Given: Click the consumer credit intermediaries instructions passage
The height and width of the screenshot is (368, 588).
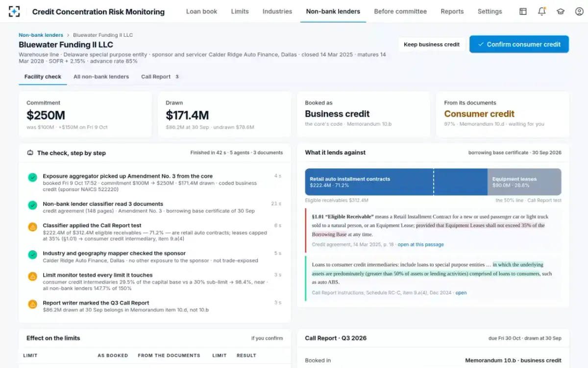Looking at the screenshot, I should (433, 278).
